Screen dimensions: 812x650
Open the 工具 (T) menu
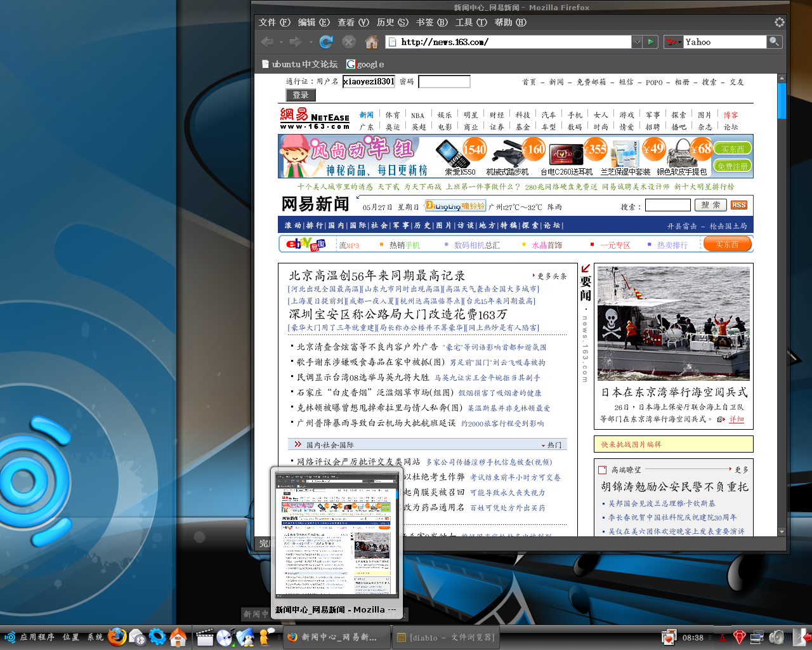tap(471, 22)
